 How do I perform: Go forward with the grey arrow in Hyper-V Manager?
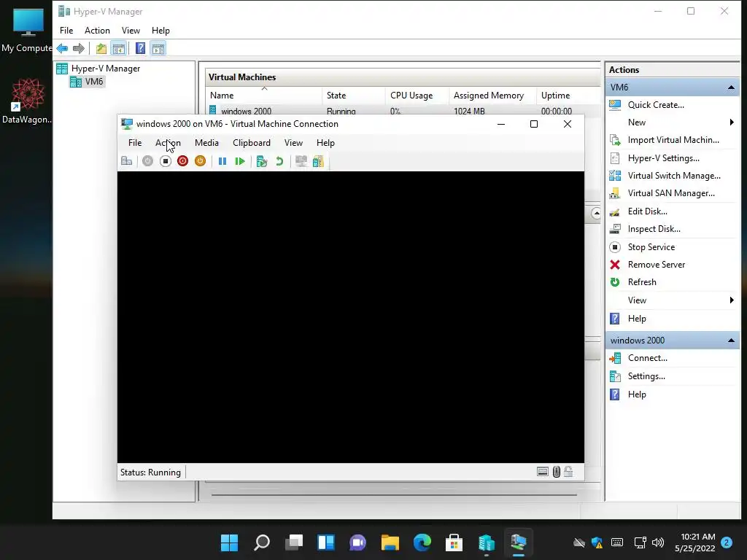coord(79,48)
